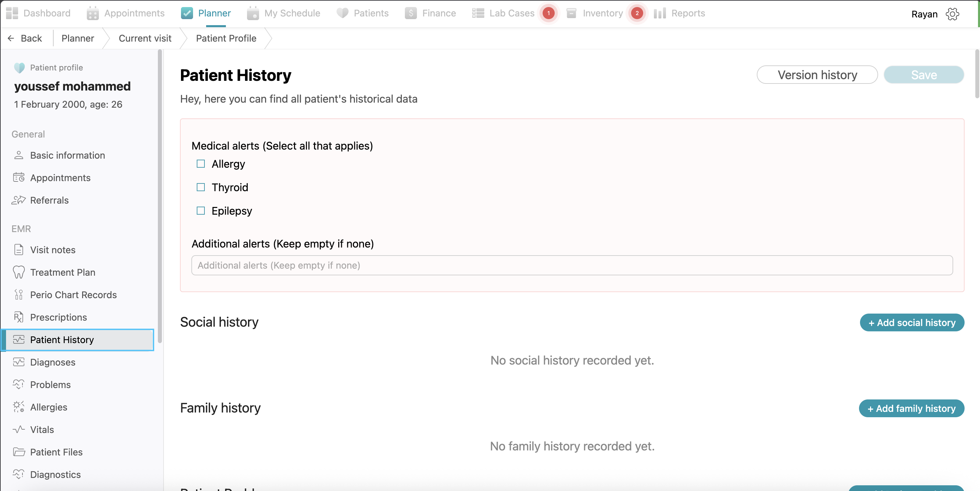Screen dimensions: 980x491
Task: Go back using the Back arrow
Action: (25, 38)
